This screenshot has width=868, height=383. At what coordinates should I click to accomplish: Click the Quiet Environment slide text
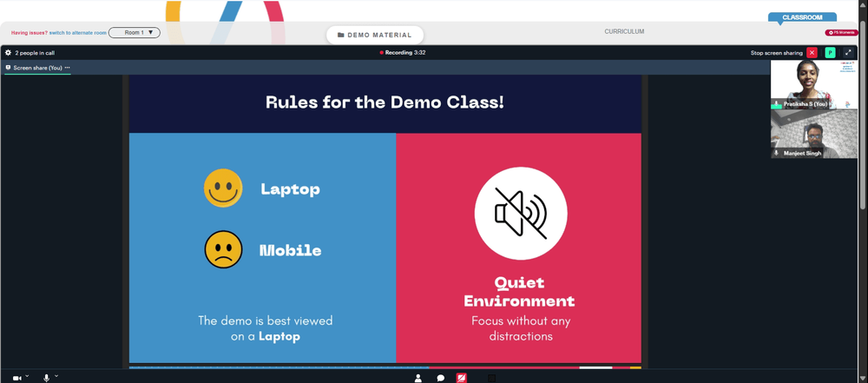pyautogui.click(x=519, y=292)
